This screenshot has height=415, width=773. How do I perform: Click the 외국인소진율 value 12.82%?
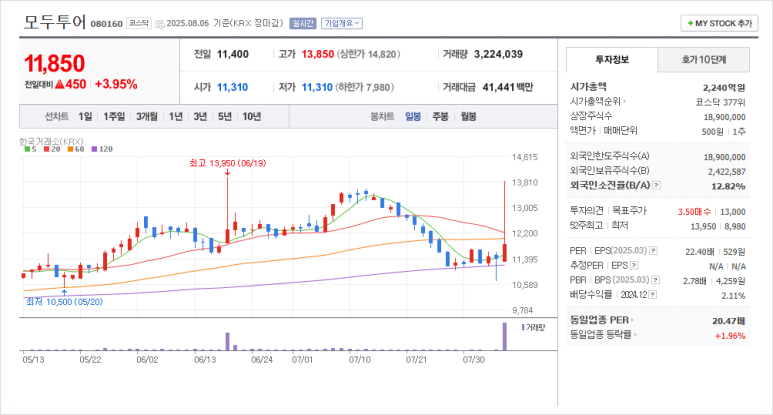pyautogui.click(x=728, y=186)
